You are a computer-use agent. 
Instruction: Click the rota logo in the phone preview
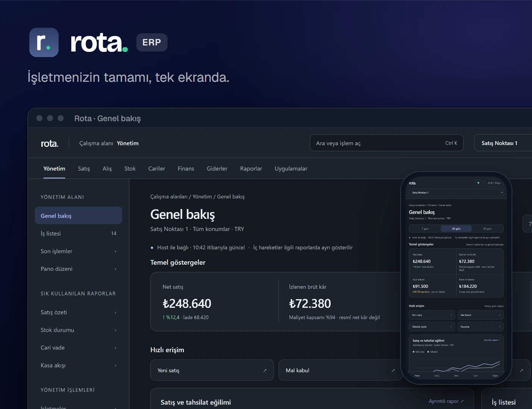[x=412, y=183]
